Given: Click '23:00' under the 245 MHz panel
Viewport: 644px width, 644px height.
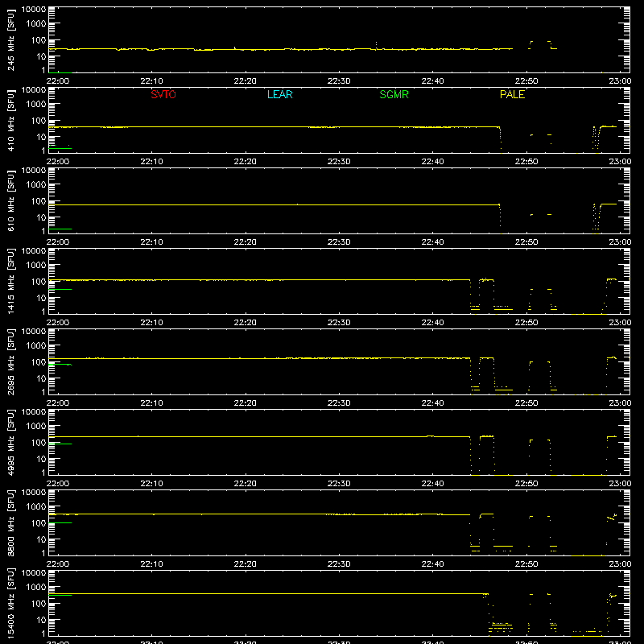Looking at the screenshot, I should (x=620, y=81).
